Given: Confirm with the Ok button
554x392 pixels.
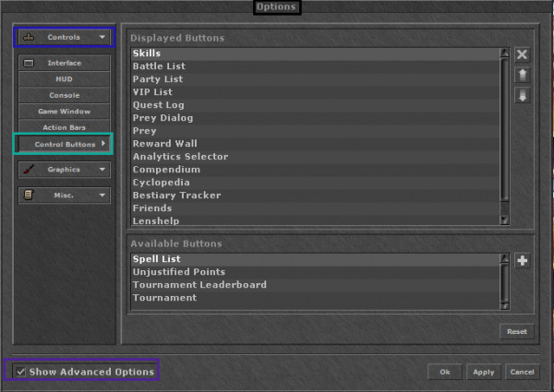Looking at the screenshot, I should (444, 372).
